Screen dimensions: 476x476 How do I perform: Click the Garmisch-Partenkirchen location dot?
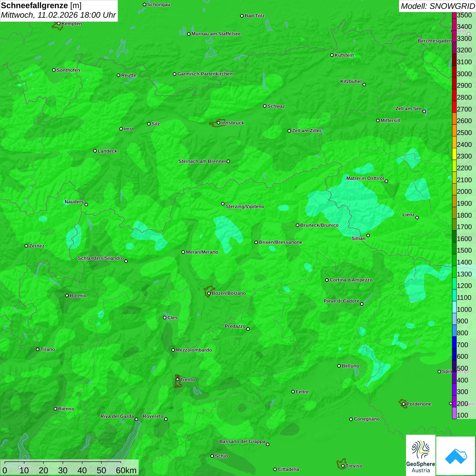(174, 74)
